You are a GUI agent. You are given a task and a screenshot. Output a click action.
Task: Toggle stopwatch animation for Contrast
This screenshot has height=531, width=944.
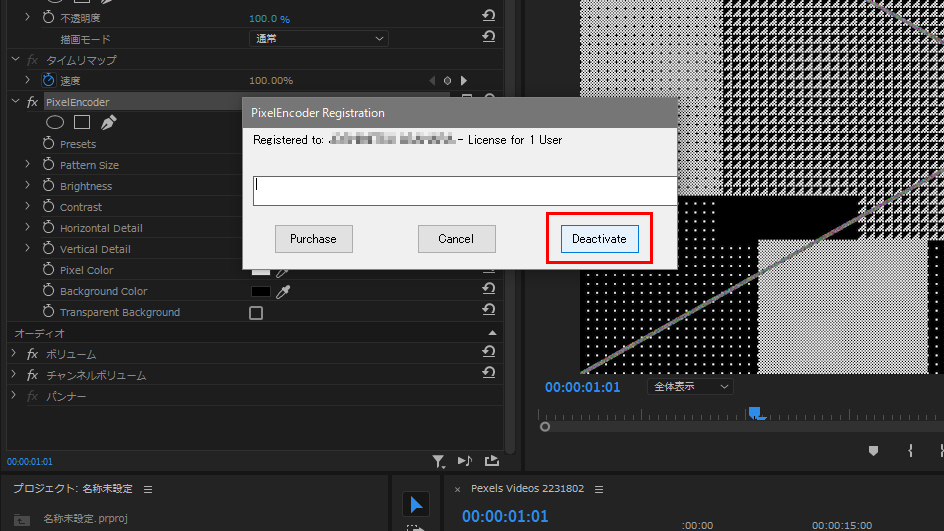tap(48, 206)
